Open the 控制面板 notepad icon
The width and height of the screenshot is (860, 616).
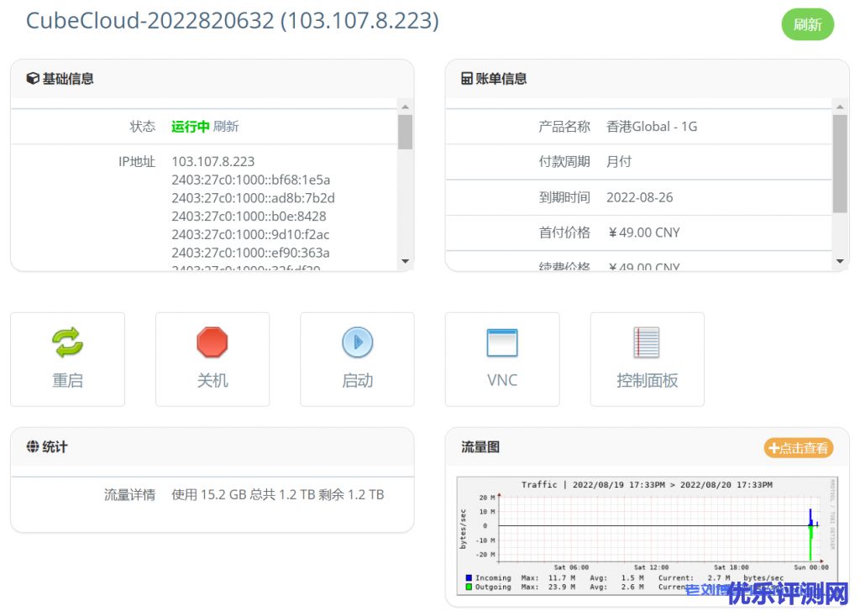point(647,342)
